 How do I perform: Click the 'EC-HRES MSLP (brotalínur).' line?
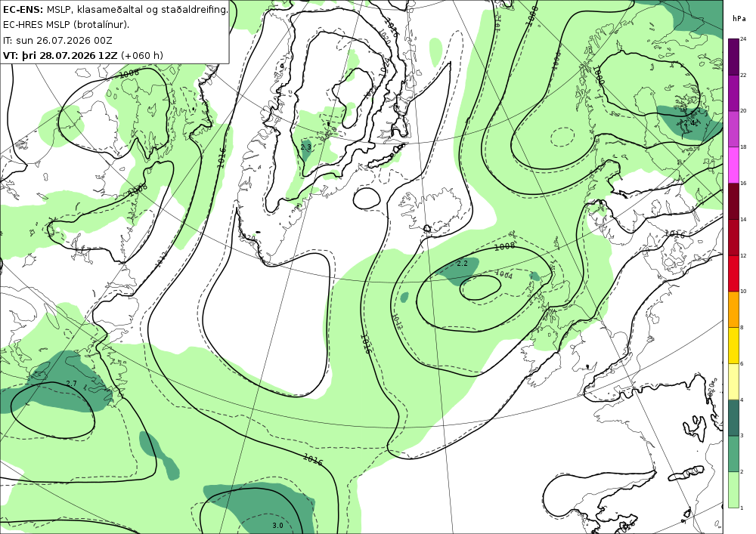coord(66,25)
